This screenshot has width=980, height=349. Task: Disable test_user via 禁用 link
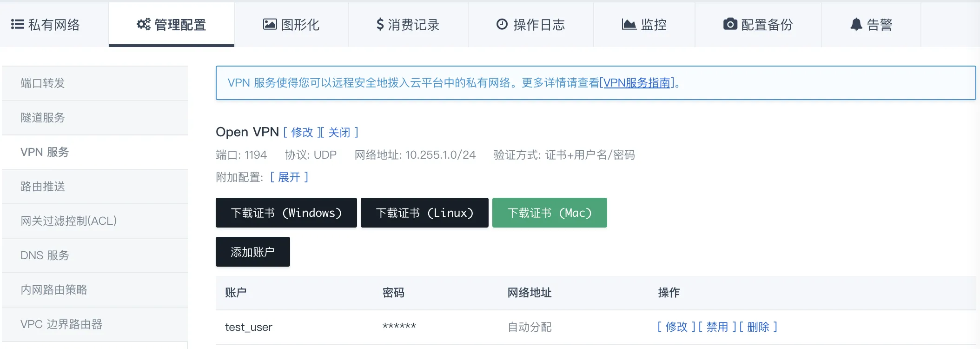click(x=716, y=327)
